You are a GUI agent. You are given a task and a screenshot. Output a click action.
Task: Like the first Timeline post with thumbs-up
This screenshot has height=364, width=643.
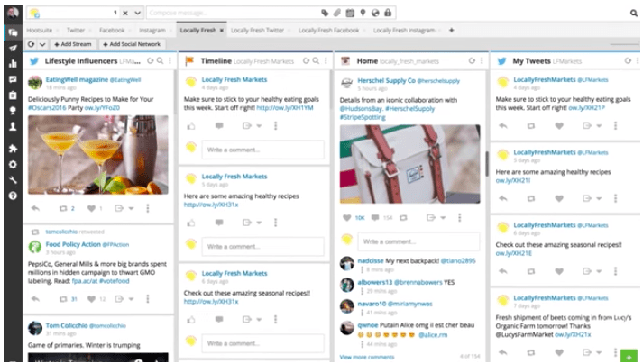coord(191,126)
